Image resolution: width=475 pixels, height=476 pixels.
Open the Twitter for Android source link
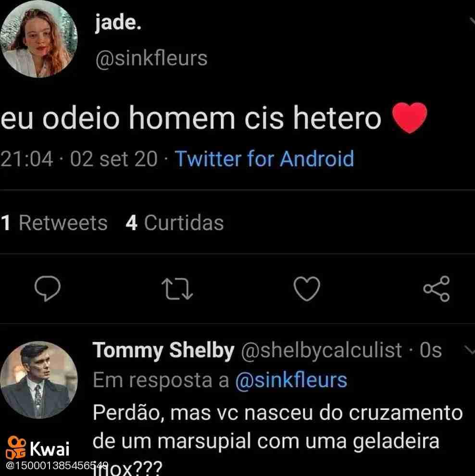click(x=263, y=159)
